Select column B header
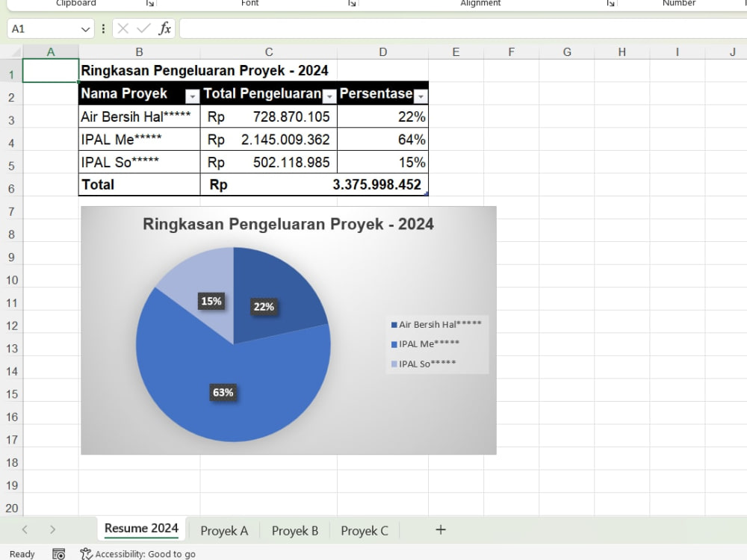The width and height of the screenshot is (747, 560). click(139, 52)
